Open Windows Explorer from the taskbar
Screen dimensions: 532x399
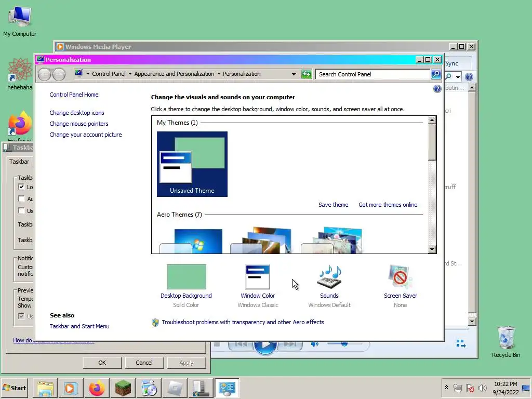45,388
